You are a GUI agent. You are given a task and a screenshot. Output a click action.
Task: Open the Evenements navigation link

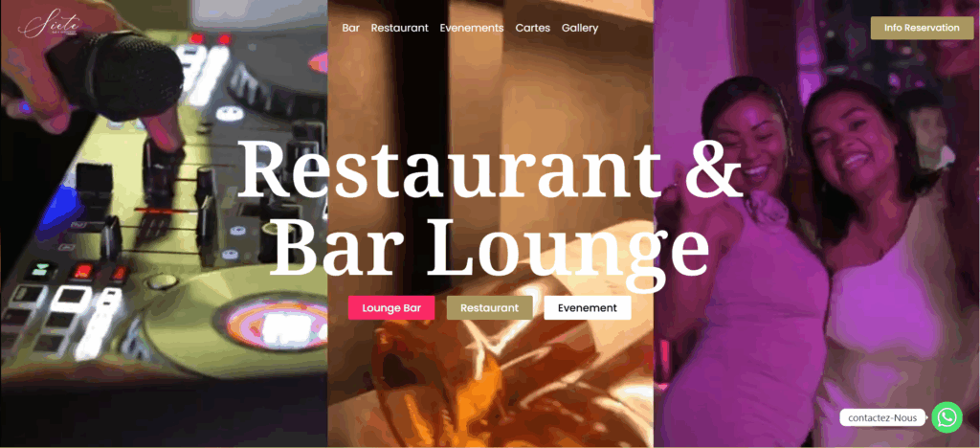(x=472, y=28)
